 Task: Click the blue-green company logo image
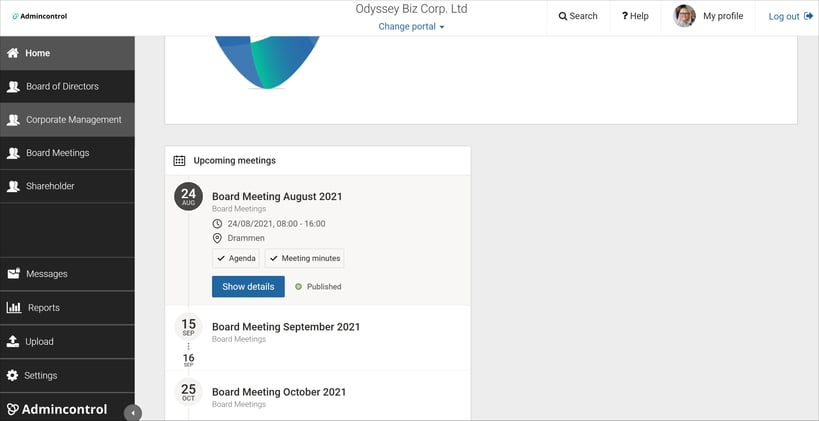coord(267,63)
